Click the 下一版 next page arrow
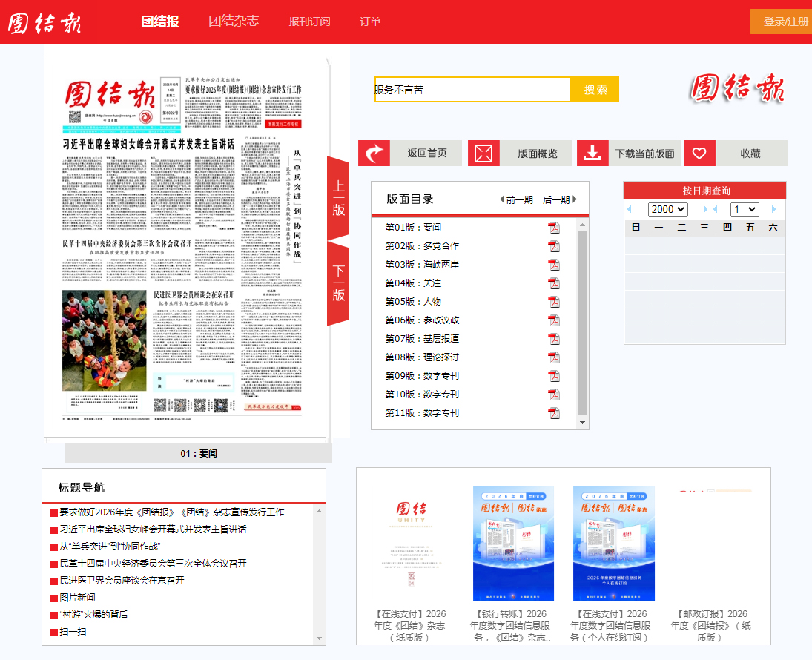The height and width of the screenshot is (660, 812). point(337,283)
